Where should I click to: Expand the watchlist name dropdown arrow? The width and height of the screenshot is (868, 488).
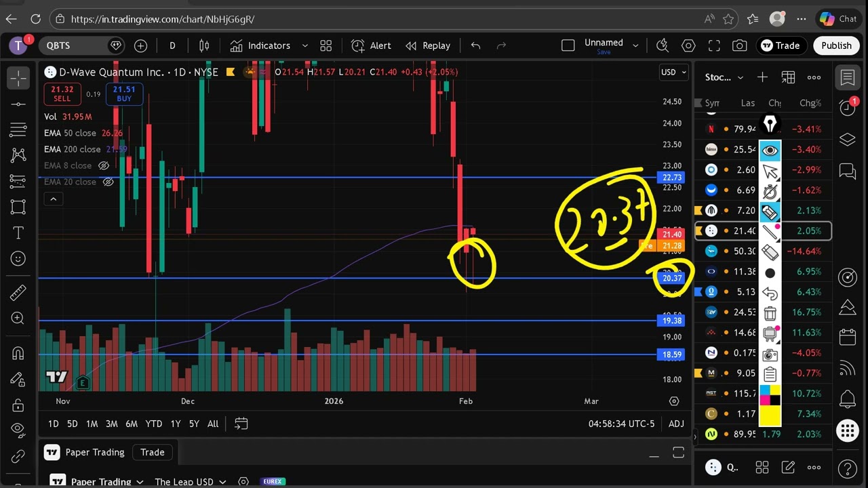(740, 77)
